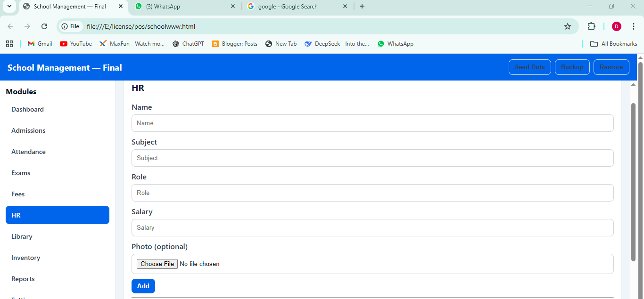Open the Library module

22,236
